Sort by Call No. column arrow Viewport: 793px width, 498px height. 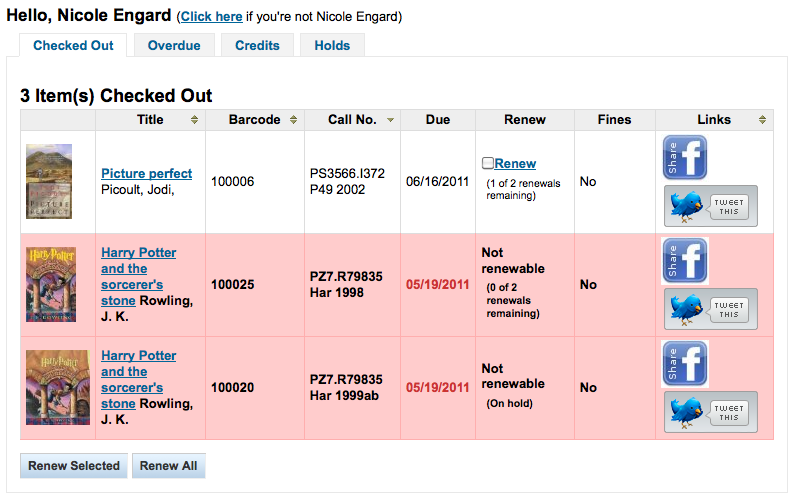click(390, 120)
